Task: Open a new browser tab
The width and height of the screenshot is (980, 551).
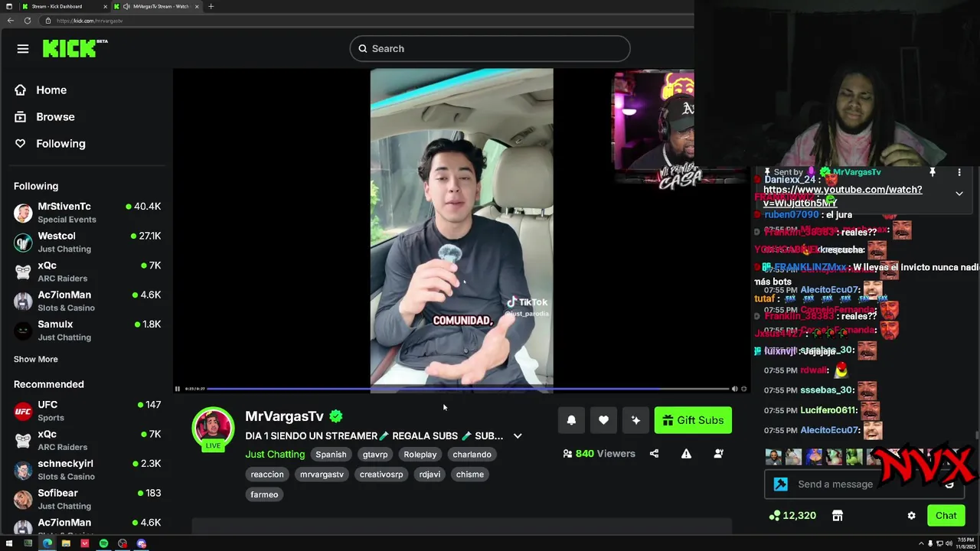Action: tap(211, 6)
